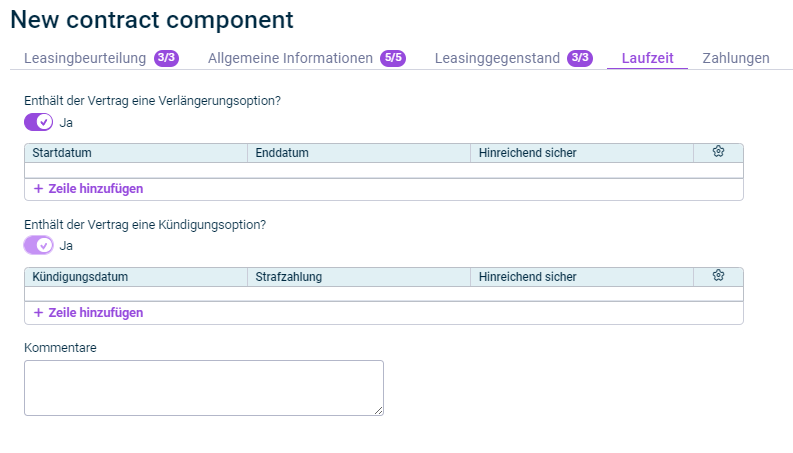Viewport: 793px width, 453px height.
Task: Click plus icon in Kündigungsoption table
Action: [38, 312]
